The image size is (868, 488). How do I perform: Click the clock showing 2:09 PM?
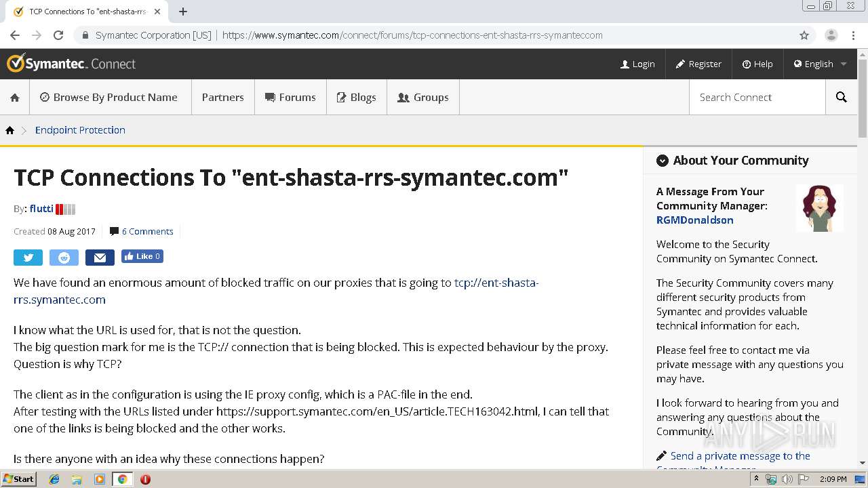tap(833, 479)
